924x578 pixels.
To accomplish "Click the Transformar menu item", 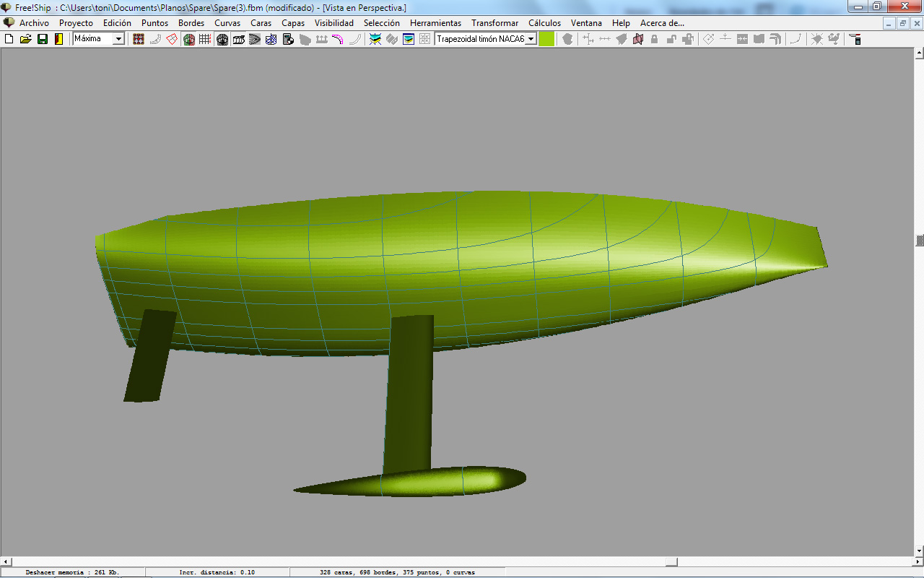I will 494,23.
